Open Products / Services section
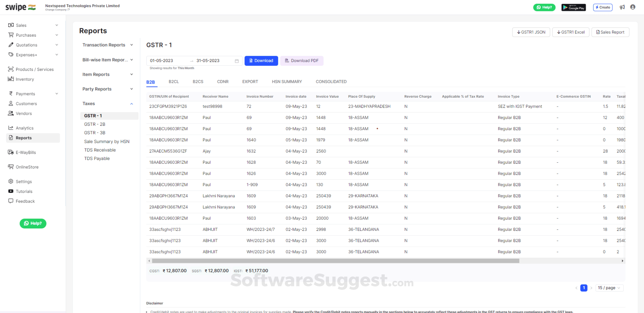 (35, 69)
